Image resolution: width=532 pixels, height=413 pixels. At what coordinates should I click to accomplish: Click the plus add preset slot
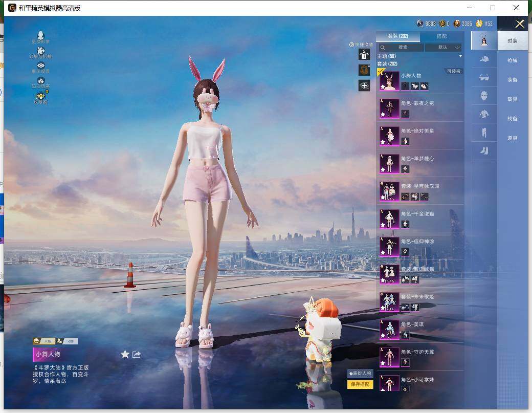(364, 85)
